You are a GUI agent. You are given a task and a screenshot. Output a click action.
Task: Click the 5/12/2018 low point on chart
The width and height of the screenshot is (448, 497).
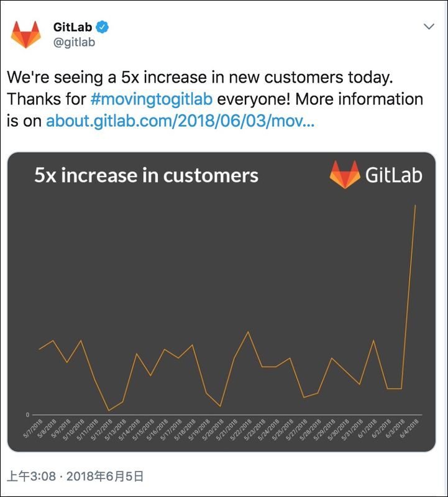click(x=109, y=411)
